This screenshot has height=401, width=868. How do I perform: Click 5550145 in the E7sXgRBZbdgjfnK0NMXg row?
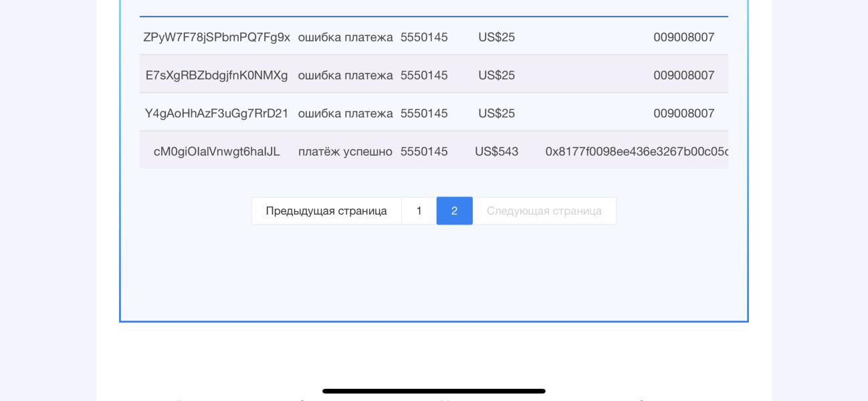pyautogui.click(x=424, y=76)
